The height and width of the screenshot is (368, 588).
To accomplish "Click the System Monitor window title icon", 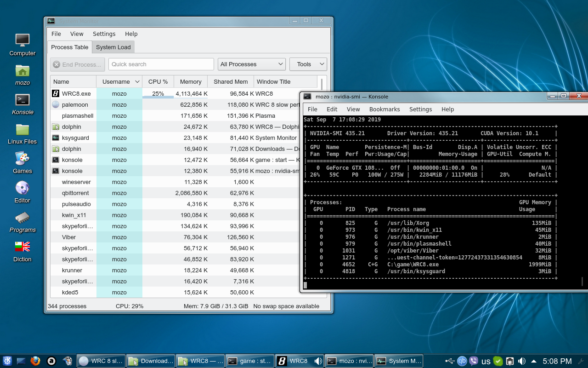I will pos(51,21).
